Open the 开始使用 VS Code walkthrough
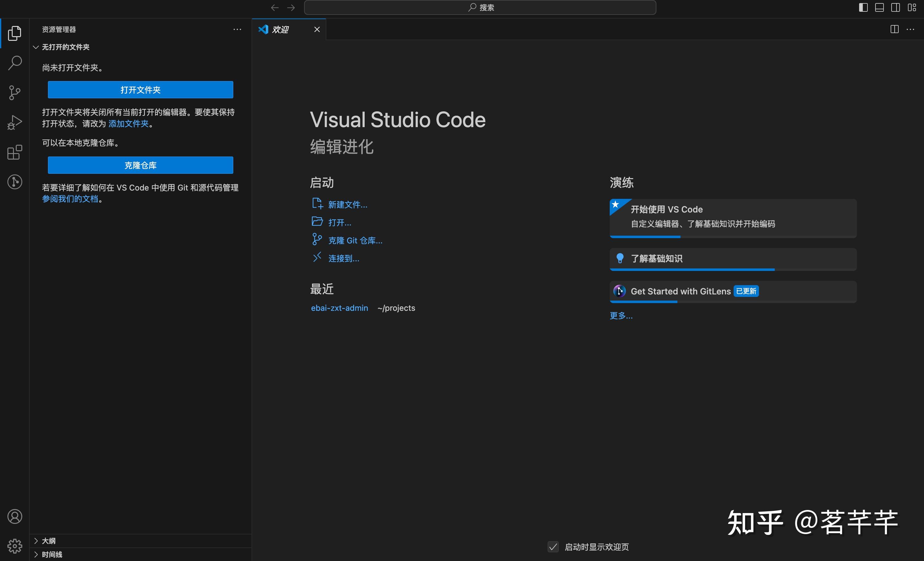Screen dimensions: 924x561 point(733,218)
